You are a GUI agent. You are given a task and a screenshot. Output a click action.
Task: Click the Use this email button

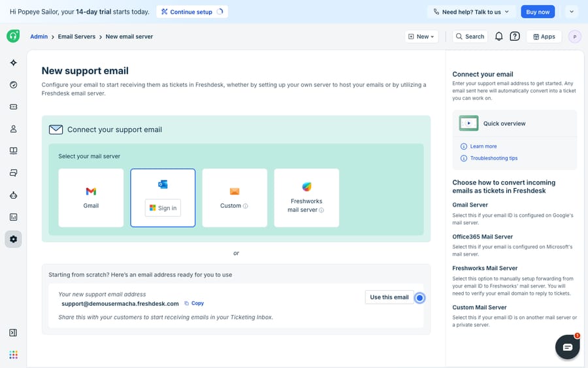pos(389,297)
